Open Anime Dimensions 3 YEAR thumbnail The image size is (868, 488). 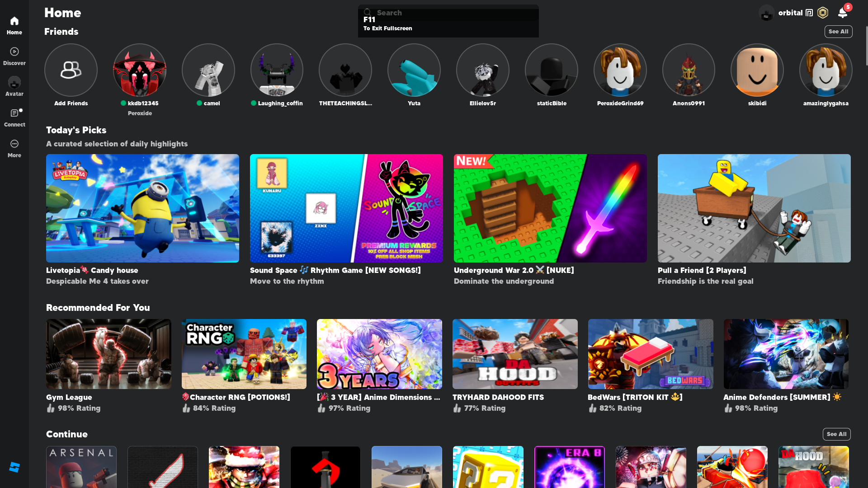point(379,354)
